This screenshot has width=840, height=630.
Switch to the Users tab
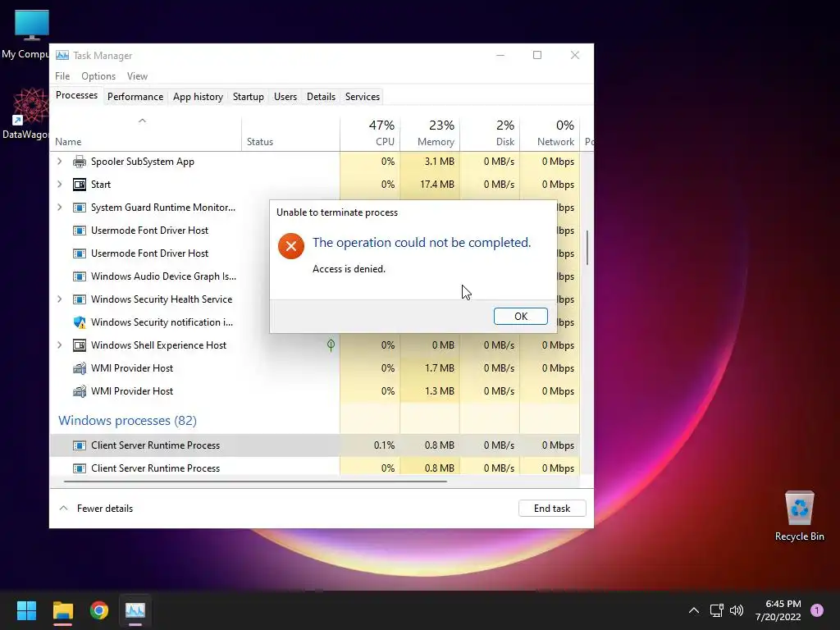tap(285, 97)
